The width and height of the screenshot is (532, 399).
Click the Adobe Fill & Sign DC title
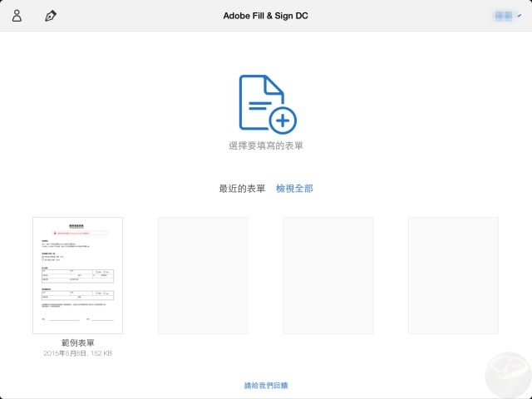click(x=266, y=16)
